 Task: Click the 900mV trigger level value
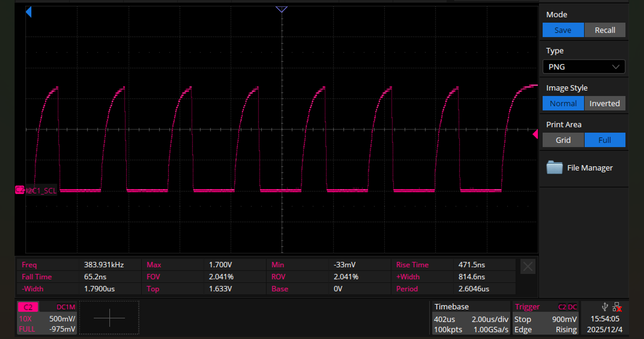564,319
